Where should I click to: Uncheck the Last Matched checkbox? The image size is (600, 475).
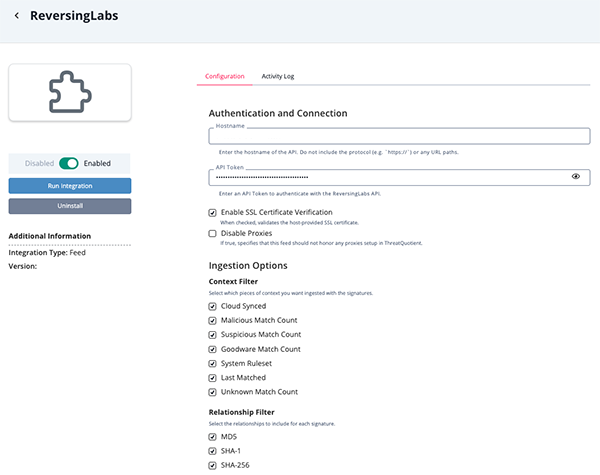tap(212, 378)
